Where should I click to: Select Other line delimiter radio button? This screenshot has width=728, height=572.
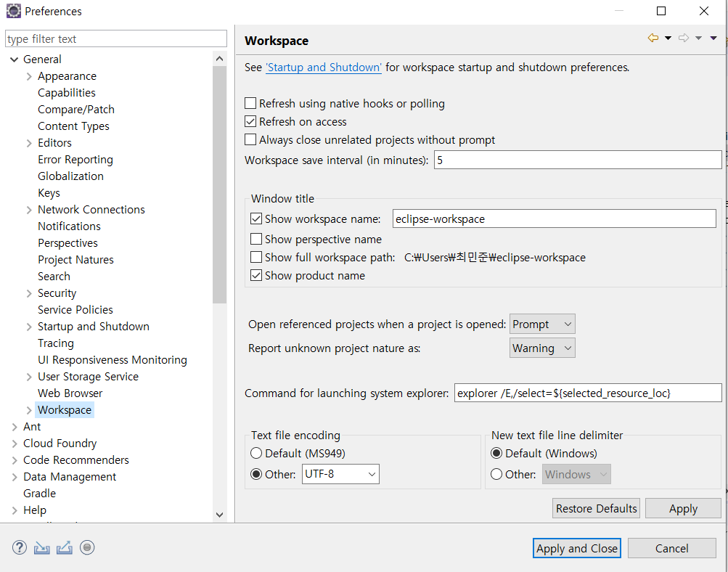click(496, 474)
